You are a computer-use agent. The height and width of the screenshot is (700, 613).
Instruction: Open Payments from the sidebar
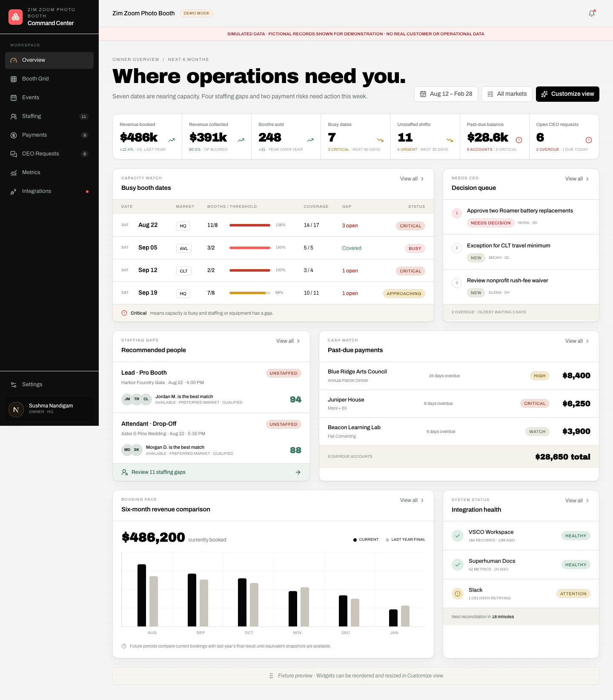(x=49, y=135)
